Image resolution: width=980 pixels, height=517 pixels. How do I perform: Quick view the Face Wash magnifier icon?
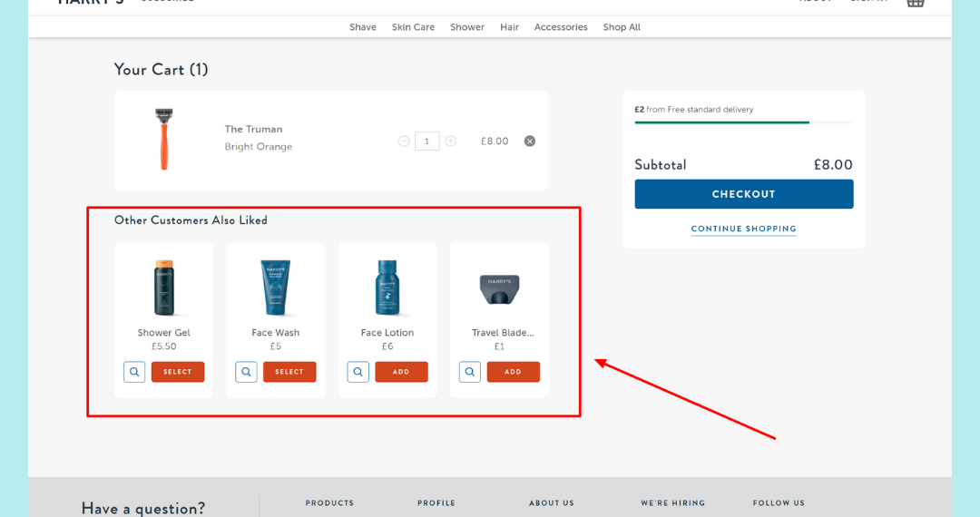point(246,372)
